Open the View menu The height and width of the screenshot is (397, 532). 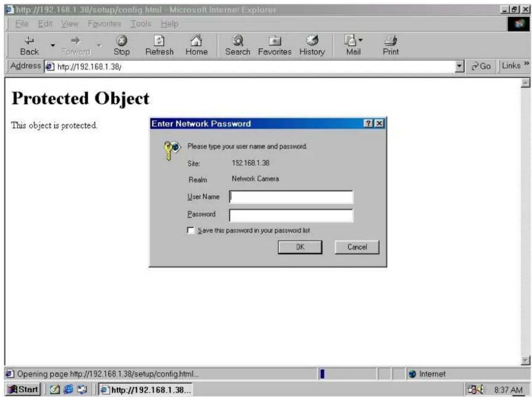tap(70, 24)
